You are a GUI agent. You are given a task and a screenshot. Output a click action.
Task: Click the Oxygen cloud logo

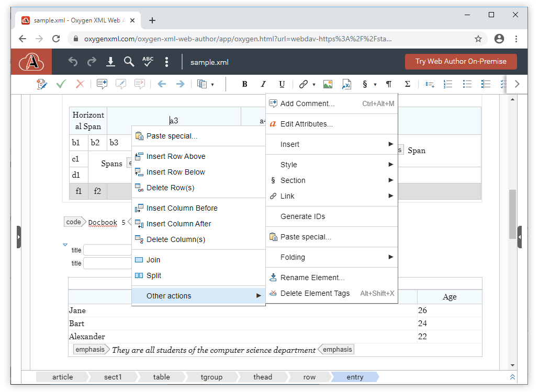click(x=31, y=62)
